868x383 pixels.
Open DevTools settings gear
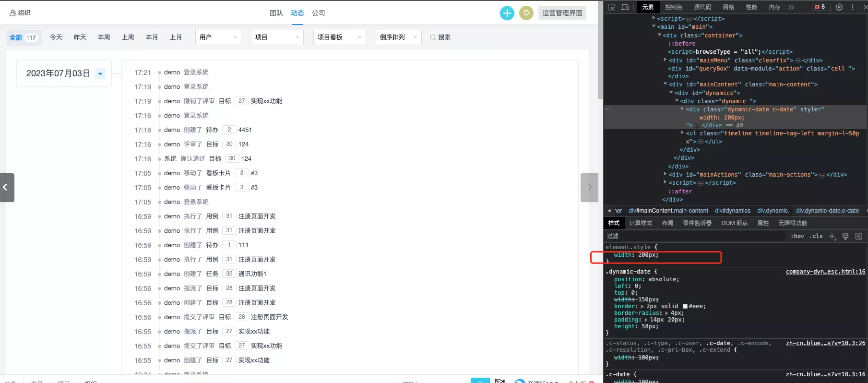[839, 7]
